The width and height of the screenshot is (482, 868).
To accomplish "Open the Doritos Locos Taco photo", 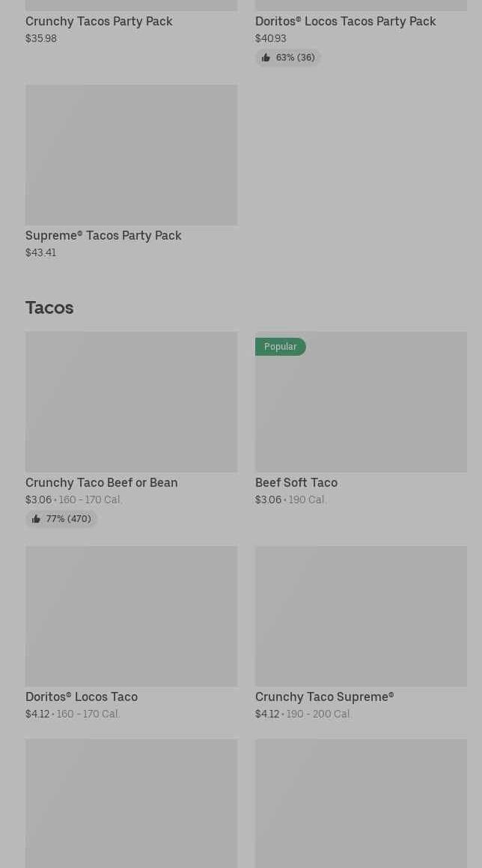I will [x=131, y=616].
